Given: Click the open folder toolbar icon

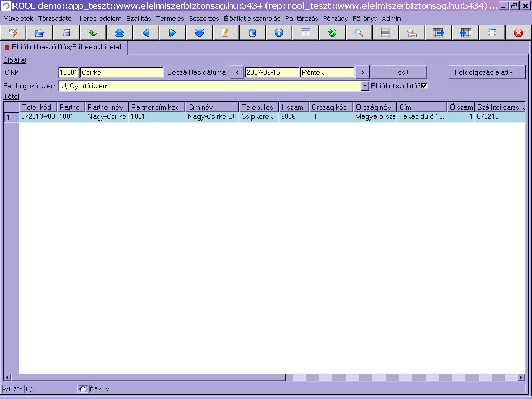Looking at the screenshot, I should pyautogui.click(x=39, y=33).
